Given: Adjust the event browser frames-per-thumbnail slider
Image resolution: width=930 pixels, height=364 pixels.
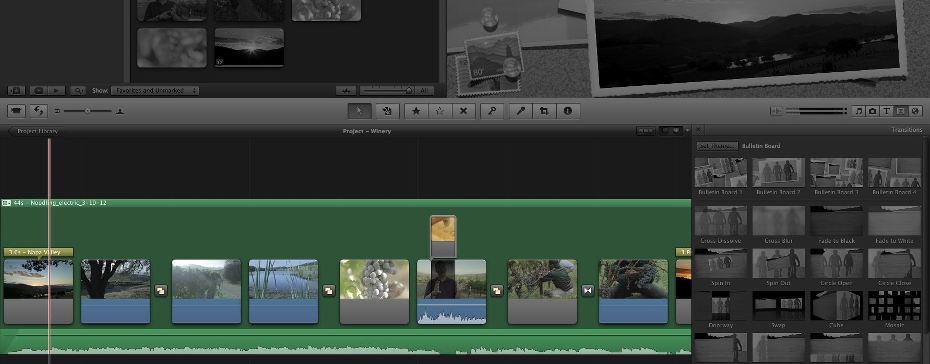Looking at the screenshot, I should coord(387,91).
